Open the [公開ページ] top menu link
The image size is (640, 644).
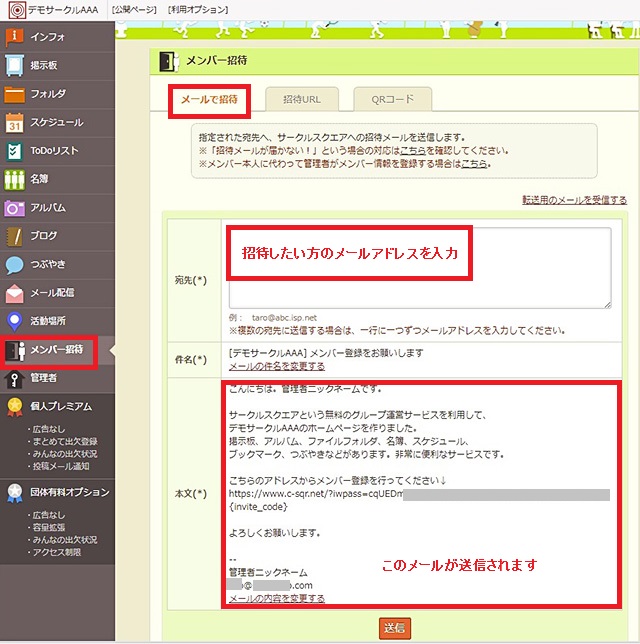[134, 9]
